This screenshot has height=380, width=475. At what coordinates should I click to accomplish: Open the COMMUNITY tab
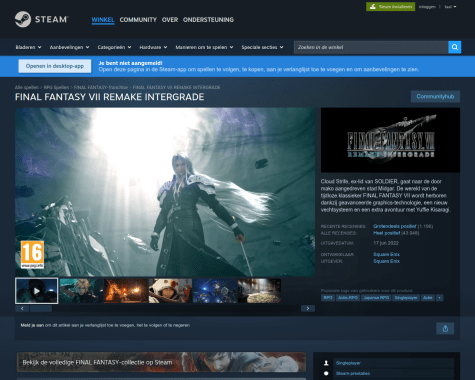pos(138,20)
